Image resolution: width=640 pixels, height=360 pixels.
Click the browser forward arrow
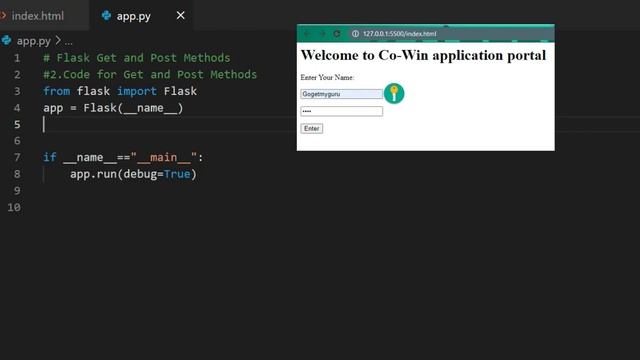tap(322, 34)
